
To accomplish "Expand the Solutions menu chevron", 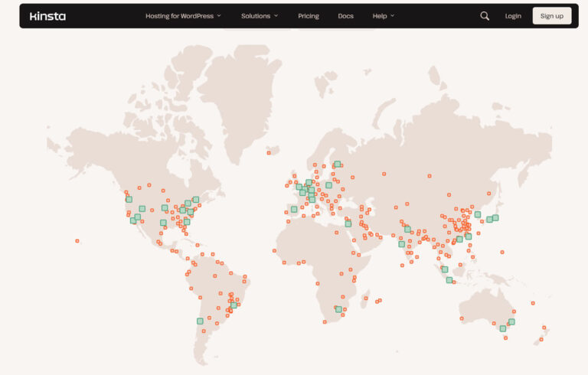I will pyautogui.click(x=276, y=16).
